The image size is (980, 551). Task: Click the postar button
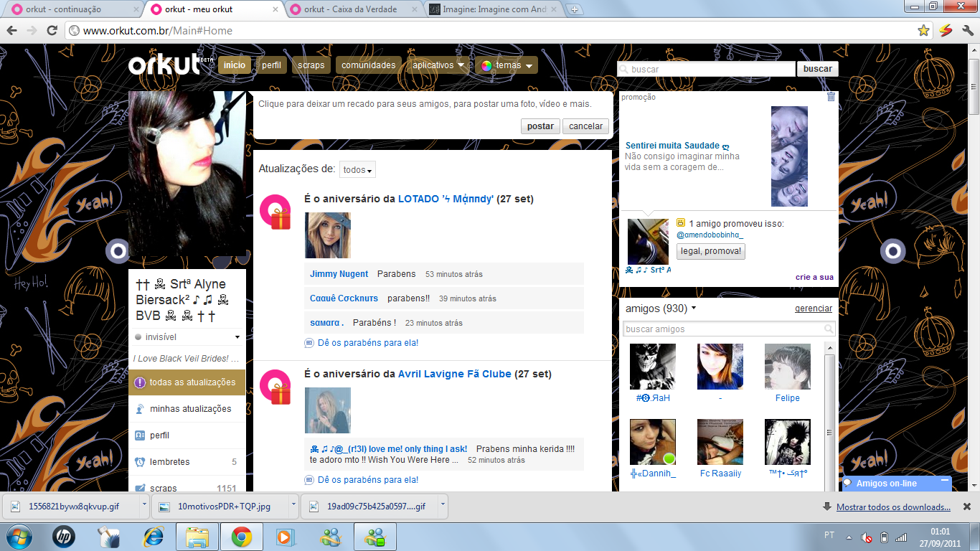(x=540, y=126)
